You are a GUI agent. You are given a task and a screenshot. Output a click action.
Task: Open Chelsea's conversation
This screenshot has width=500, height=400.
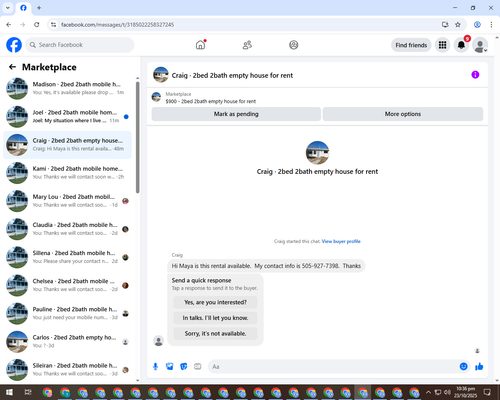click(67, 285)
